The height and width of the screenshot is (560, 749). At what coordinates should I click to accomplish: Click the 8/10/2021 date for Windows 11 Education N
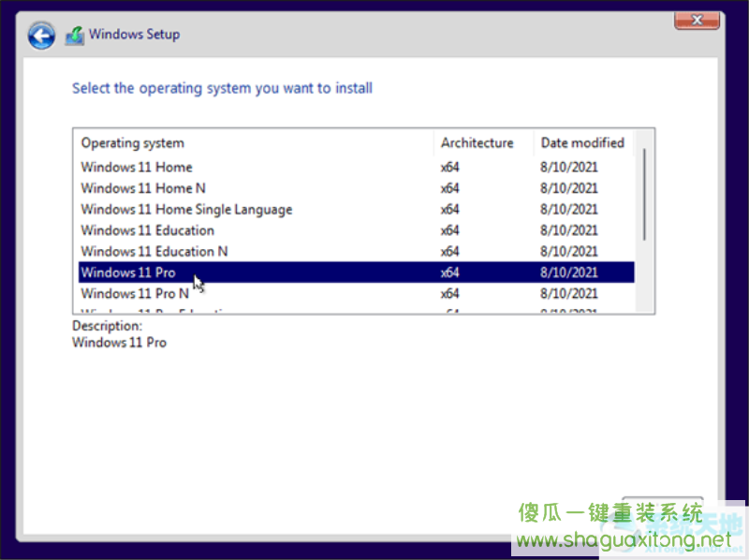(x=569, y=251)
